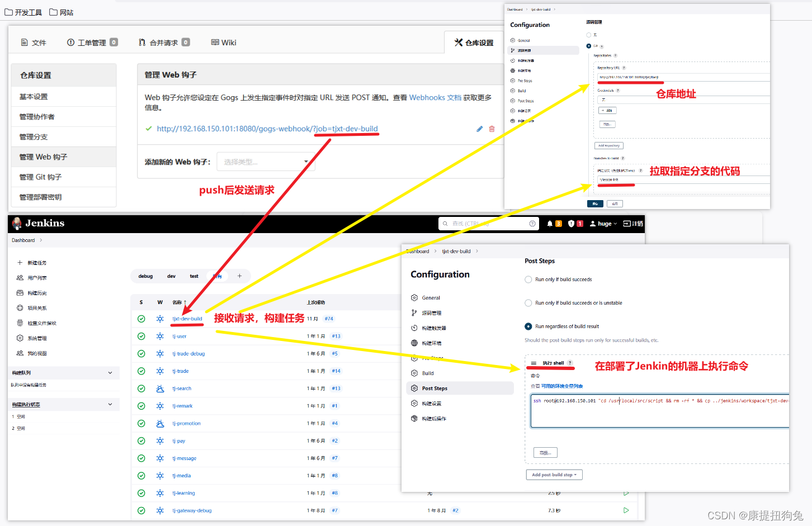Select 'Run only if build succeeds or is unstable'
The image size is (812, 526).
(528, 303)
